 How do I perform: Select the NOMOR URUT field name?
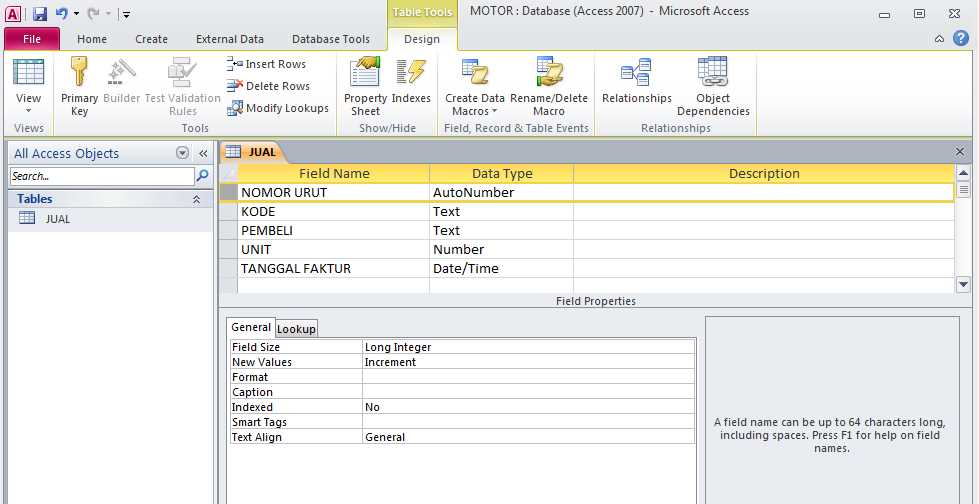[x=333, y=192]
